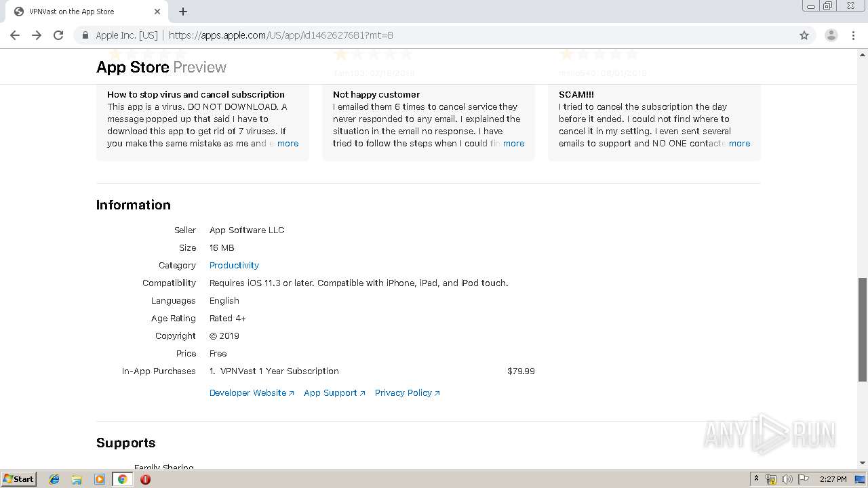Open Windows Explorer folder from the taskbar
The image size is (868, 488).
pos(77,479)
